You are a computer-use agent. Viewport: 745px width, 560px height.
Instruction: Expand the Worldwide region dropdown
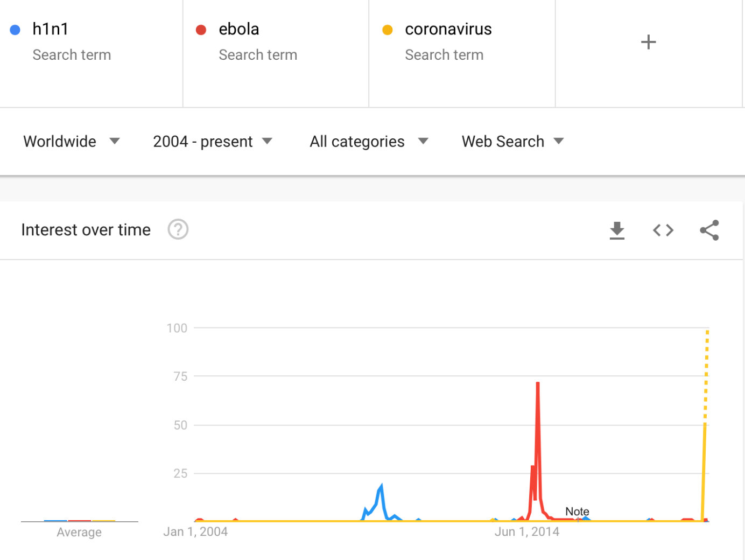[x=72, y=142]
